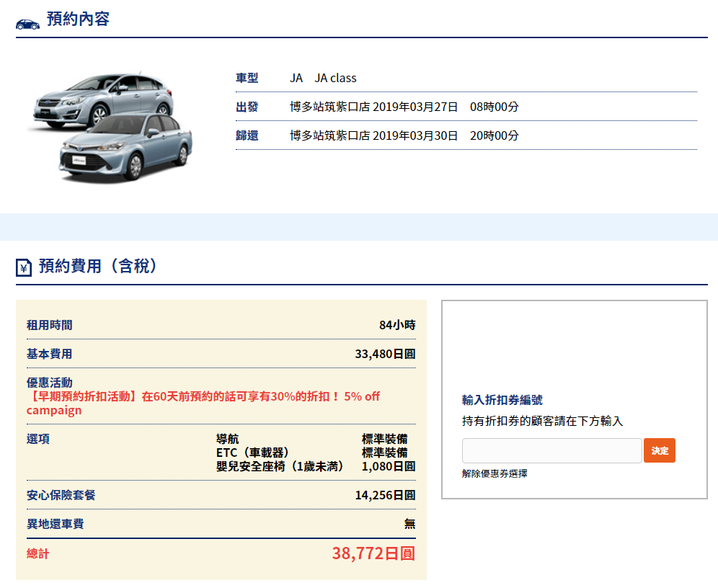
Task: Click the 84小時 rental duration value
Action: pyautogui.click(x=397, y=325)
